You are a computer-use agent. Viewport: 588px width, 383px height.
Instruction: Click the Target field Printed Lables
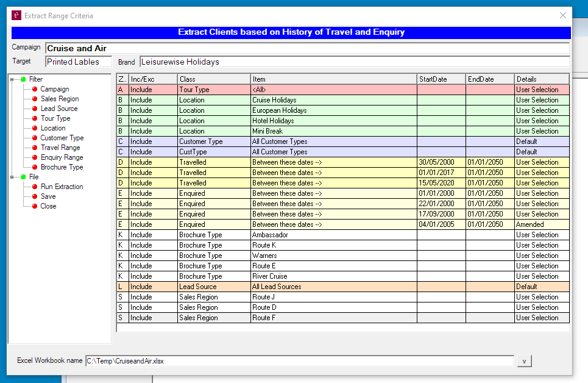click(79, 62)
